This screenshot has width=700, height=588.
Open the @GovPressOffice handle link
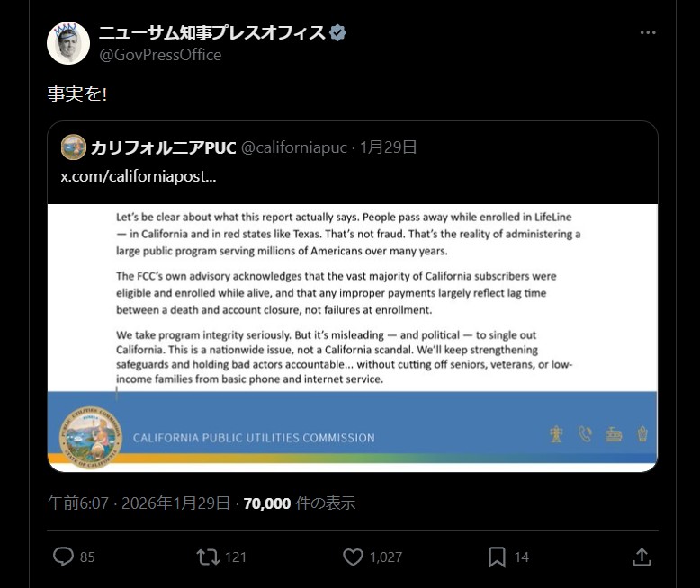(160, 55)
